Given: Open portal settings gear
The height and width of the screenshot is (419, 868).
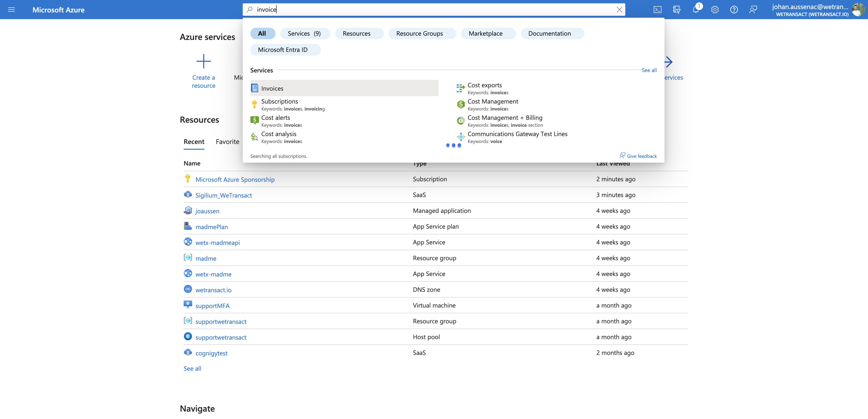Looking at the screenshot, I should pos(715,10).
